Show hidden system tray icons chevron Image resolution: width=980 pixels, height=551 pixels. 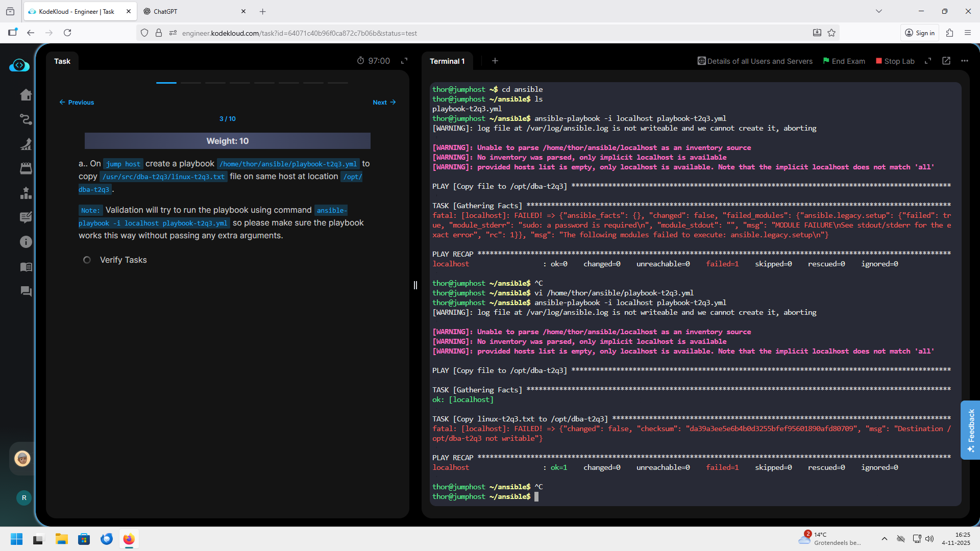click(x=884, y=539)
